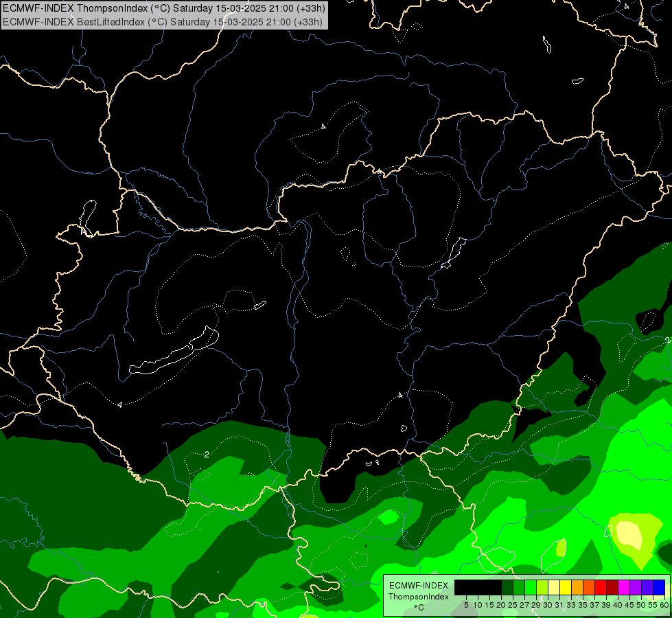
Task: Click the legend tick value '27'
Action: coord(524,605)
